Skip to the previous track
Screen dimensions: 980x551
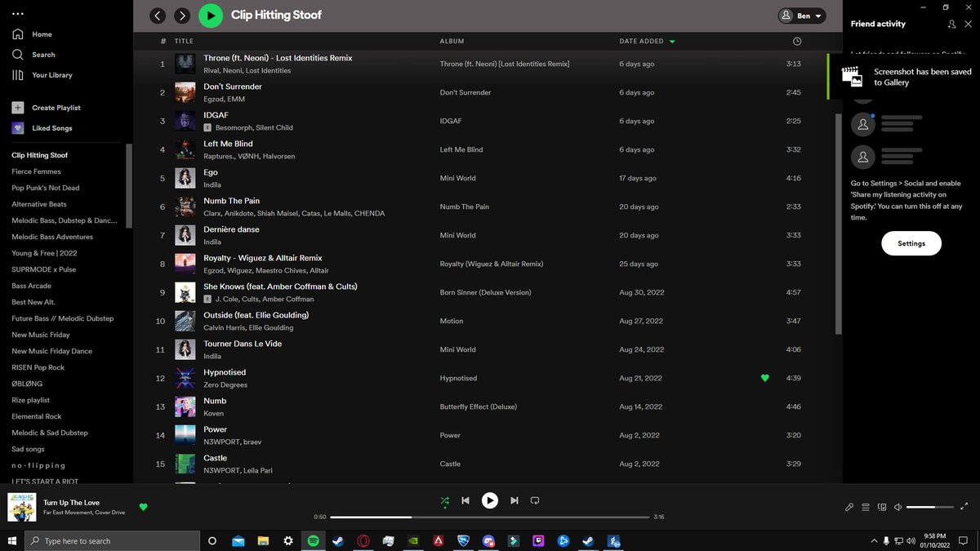tap(465, 500)
